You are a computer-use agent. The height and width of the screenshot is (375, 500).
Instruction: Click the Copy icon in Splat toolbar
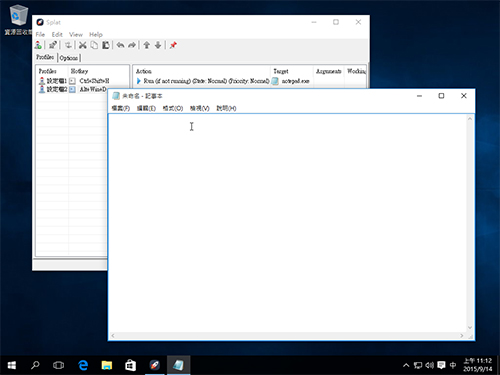[x=94, y=45]
